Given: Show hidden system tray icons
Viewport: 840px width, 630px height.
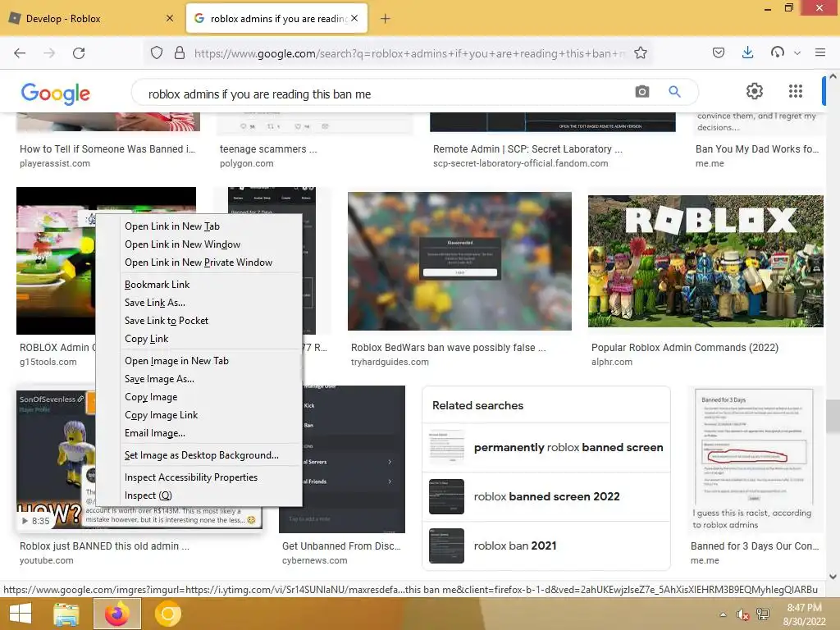Looking at the screenshot, I should point(723,614).
